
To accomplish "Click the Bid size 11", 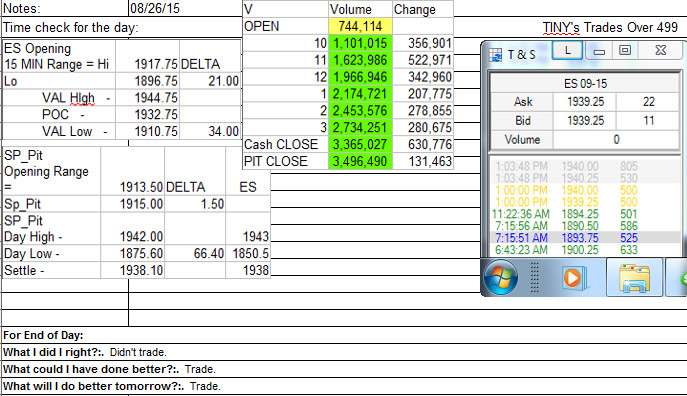I will pyautogui.click(x=648, y=120).
